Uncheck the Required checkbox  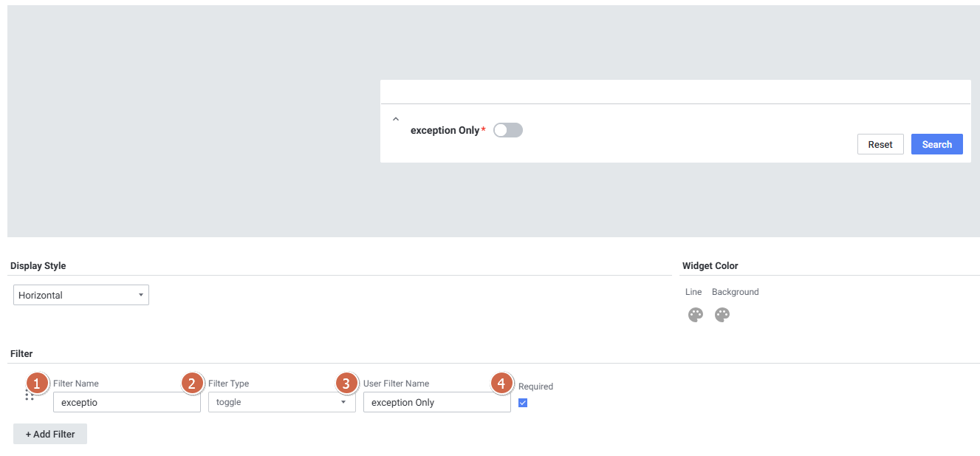pyautogui.click(x=523, y=403)
